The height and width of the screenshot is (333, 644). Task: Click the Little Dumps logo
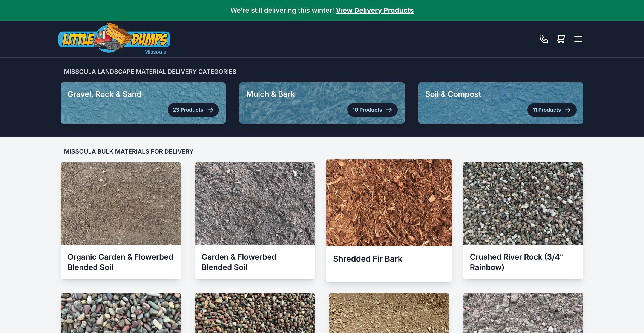(x=114, y=38)
